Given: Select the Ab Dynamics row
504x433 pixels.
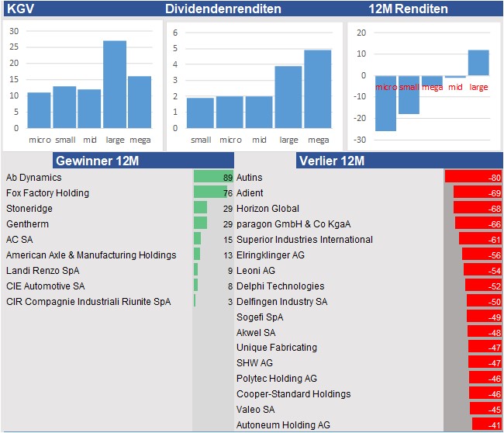Looking at the screenshot, I should [119, 177].
